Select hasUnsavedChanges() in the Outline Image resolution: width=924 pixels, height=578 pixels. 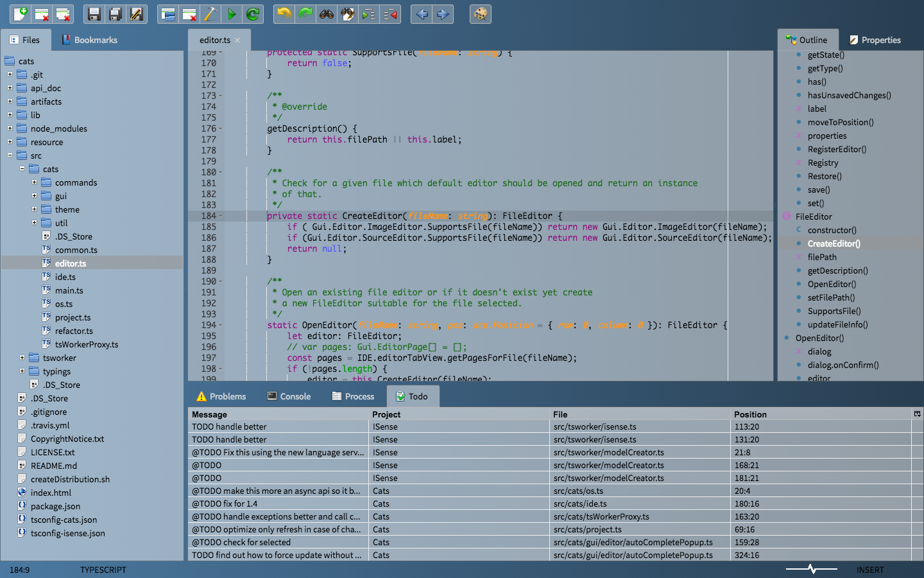point(850,95)
